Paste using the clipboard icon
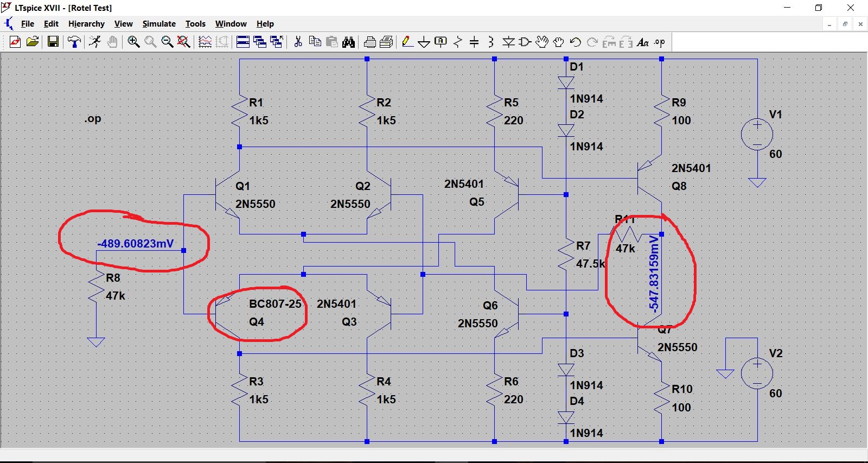868x463 pixels. [x=332, y=42]
